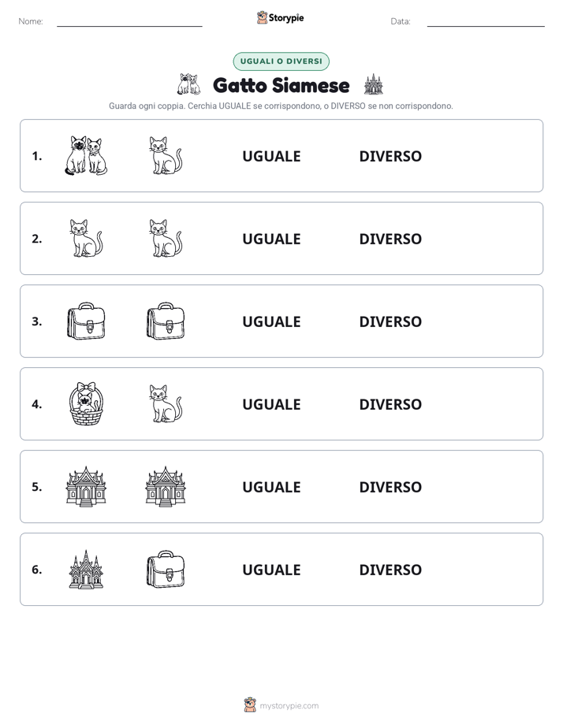Viewport: 563px width, 728px height.
Task: Select DIVERSO in row 6
Action: (x=390, y=570)
